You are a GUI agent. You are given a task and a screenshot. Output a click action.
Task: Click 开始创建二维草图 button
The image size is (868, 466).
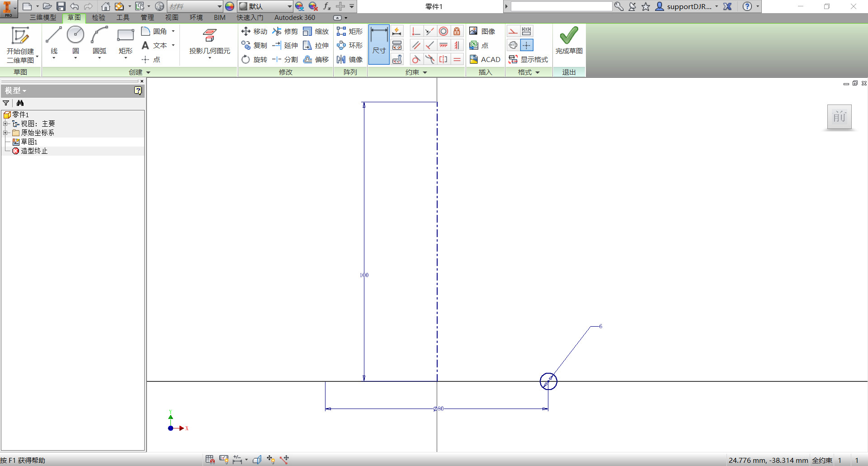(x=20, y=44)
